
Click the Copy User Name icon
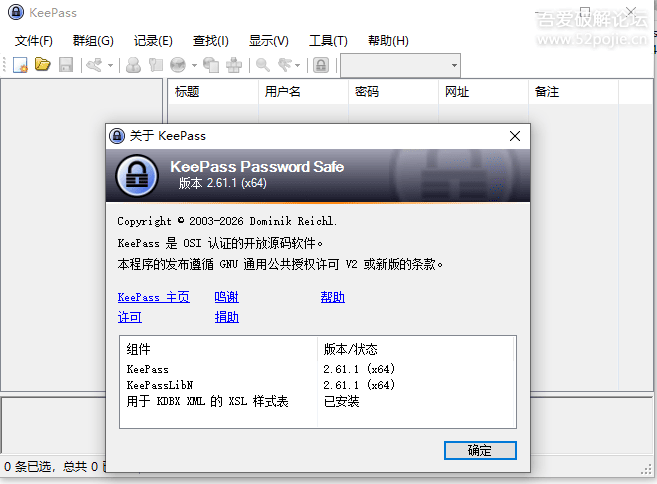pyautogui.click(x=133, y=65)
